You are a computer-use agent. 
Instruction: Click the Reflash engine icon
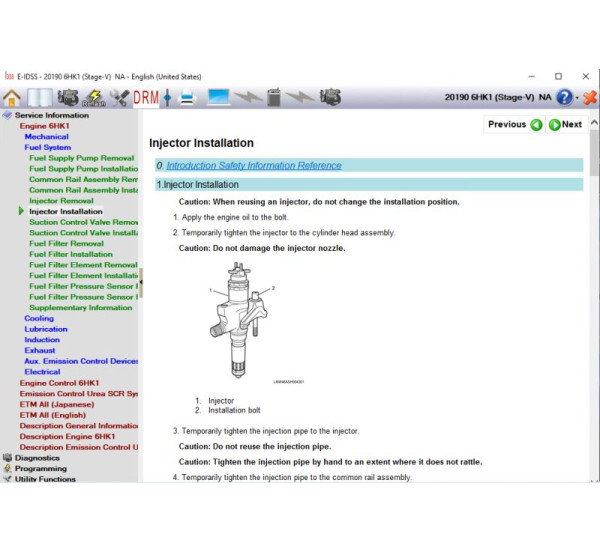tap(94, 97)
